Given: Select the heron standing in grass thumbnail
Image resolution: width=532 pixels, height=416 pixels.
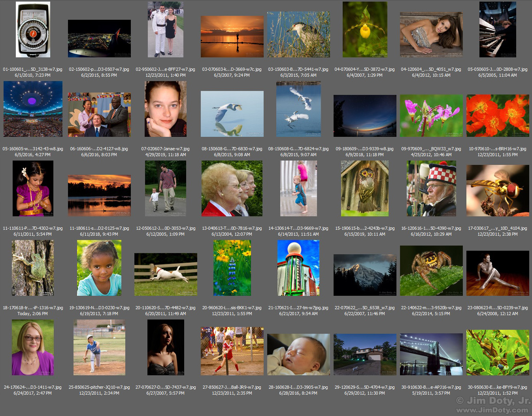Looking at the screenshot, I should coord(298,34).
